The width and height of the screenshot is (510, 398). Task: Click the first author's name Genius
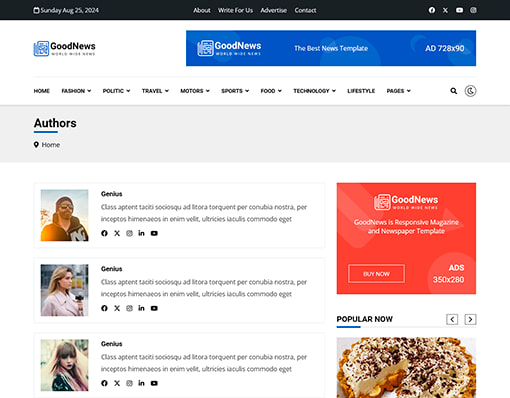pos(112,194)
